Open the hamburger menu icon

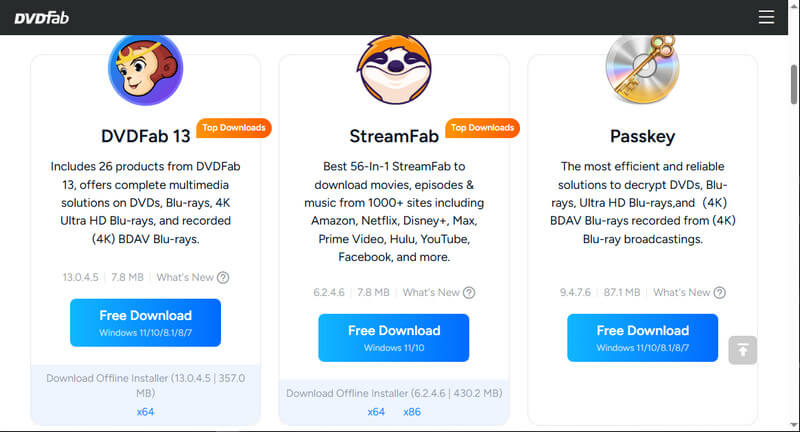click(766, 17)
